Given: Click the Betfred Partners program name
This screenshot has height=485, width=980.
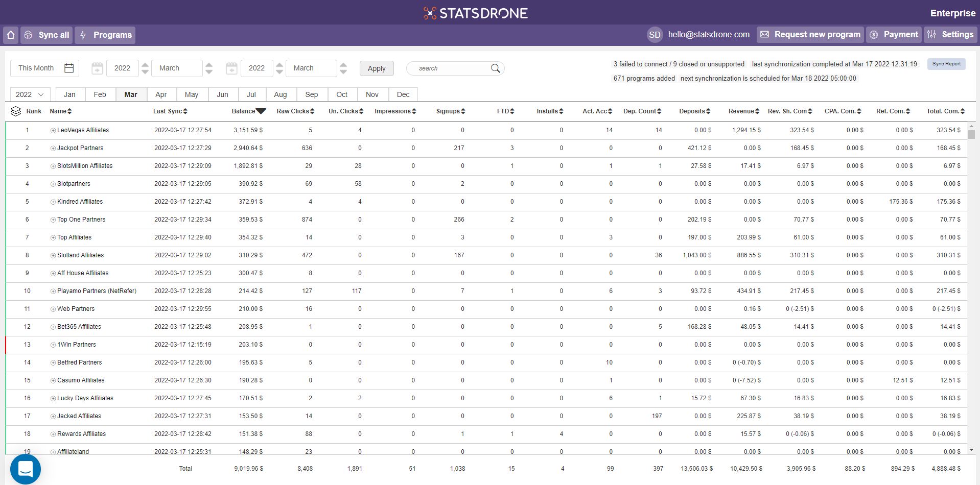Looking at the screenshot, I should point(79,362).
